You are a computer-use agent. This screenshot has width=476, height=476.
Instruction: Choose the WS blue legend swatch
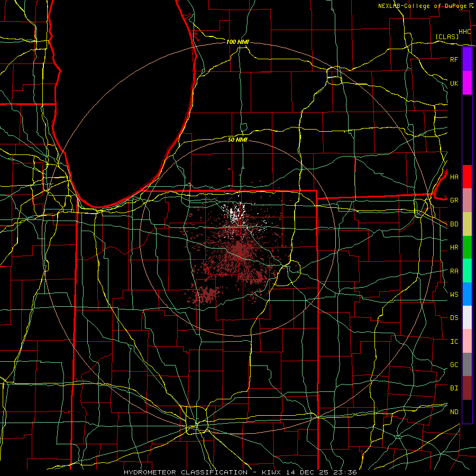point(467,294)
